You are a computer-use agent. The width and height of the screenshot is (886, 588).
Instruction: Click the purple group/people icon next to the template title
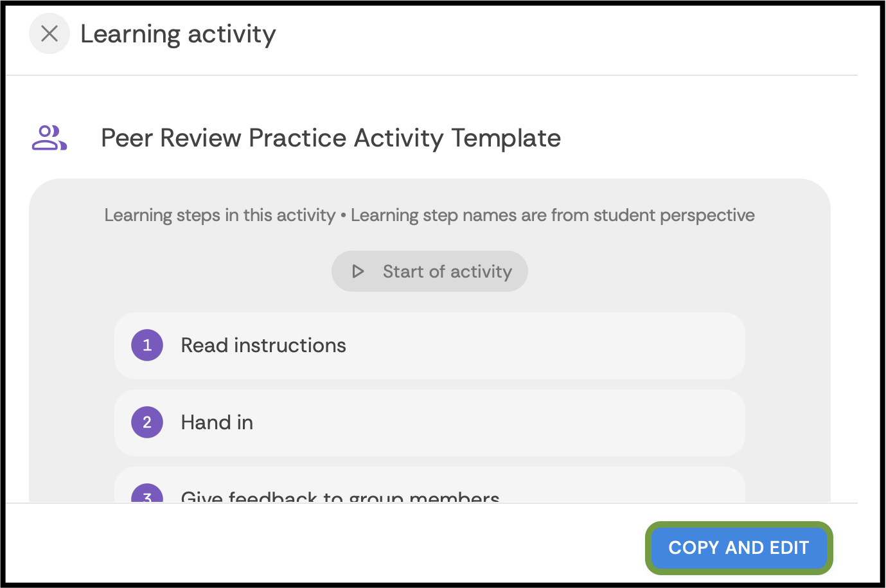point(49,138)
